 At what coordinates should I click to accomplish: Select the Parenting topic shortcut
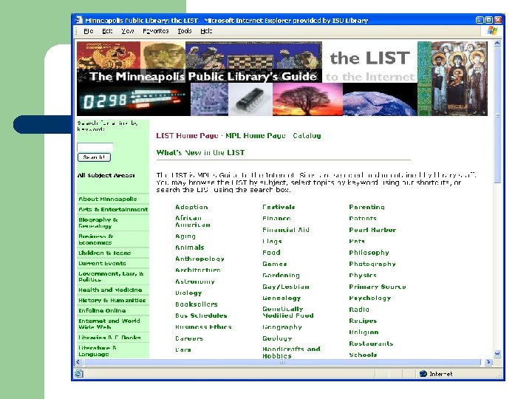[366, 207]
